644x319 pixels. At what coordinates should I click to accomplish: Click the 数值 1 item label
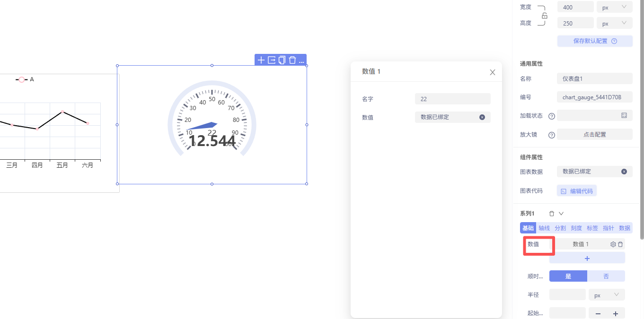coord(581,244)
